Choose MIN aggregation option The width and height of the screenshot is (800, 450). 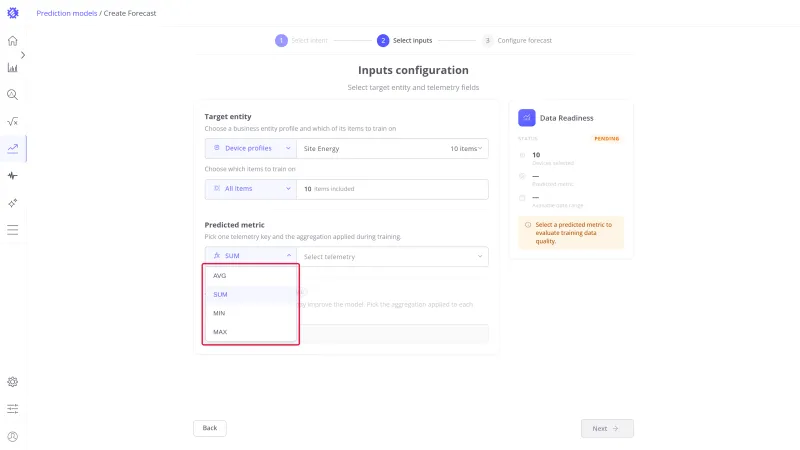click(251, 313)
